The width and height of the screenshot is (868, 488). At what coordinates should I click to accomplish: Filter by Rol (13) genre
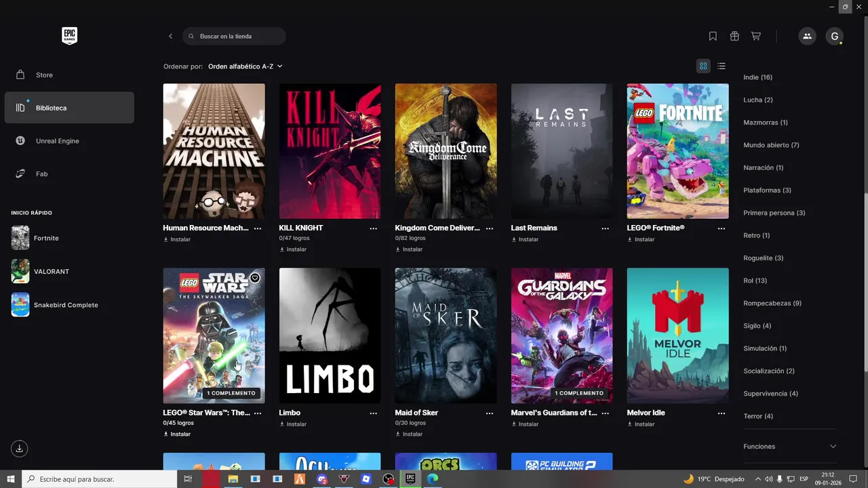pos(755,281)
